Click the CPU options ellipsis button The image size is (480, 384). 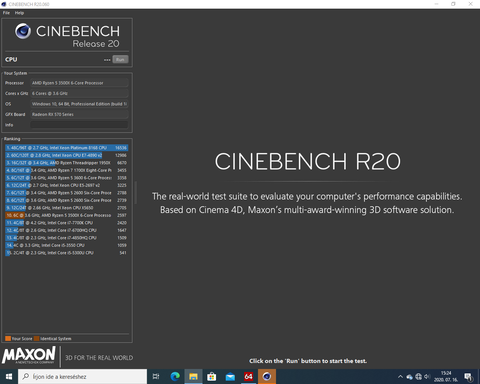point(107,60)
